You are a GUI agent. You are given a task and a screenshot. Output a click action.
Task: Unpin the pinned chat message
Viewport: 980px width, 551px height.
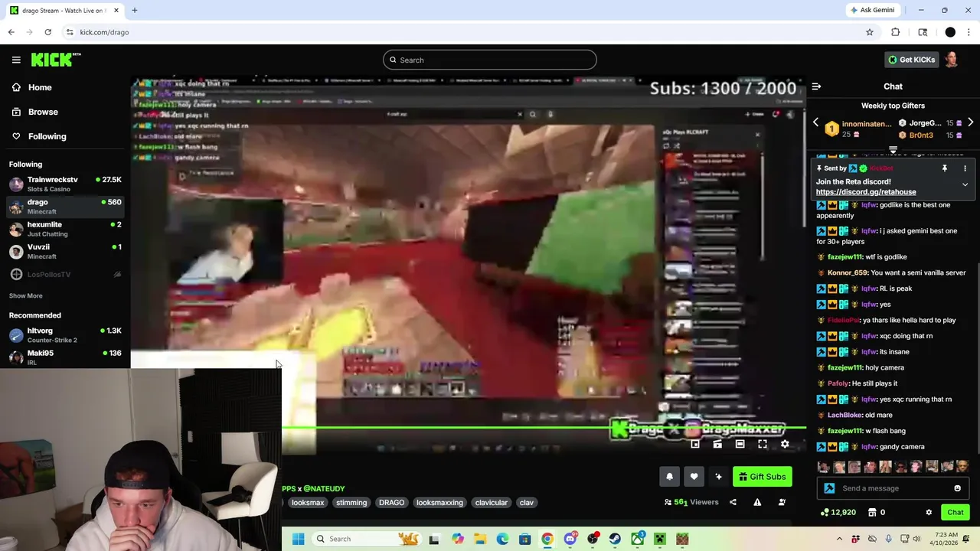pos(945,168)
